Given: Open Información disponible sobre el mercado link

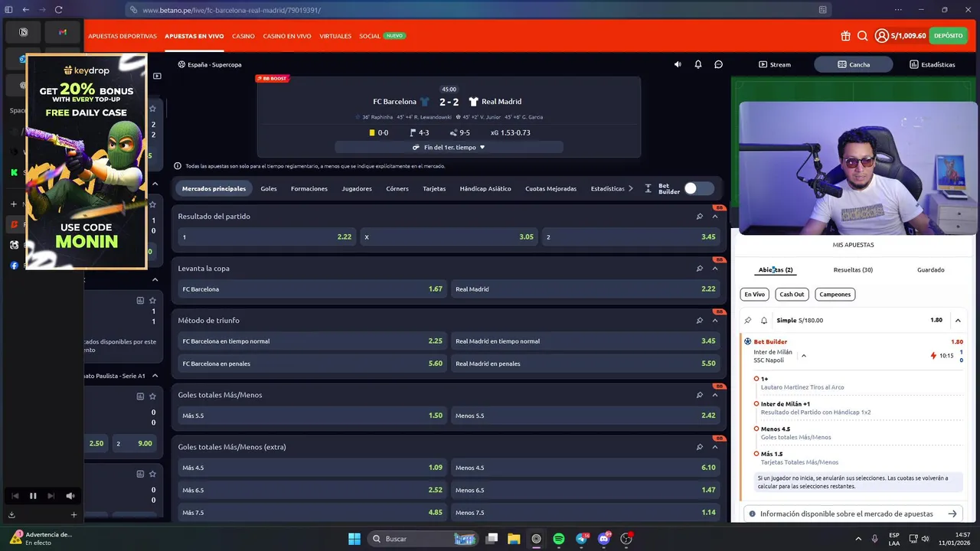Looking at the screenshot, I should (853, 514).
